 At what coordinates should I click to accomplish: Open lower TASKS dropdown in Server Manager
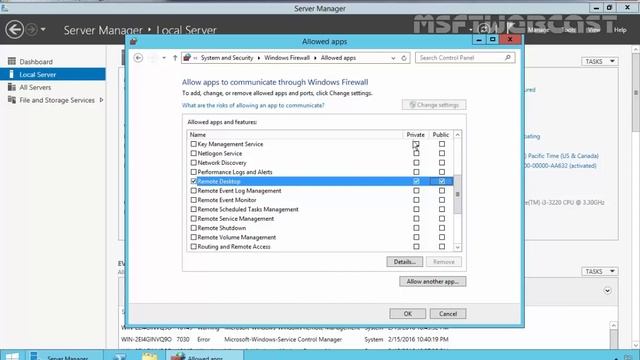(600, 271)
